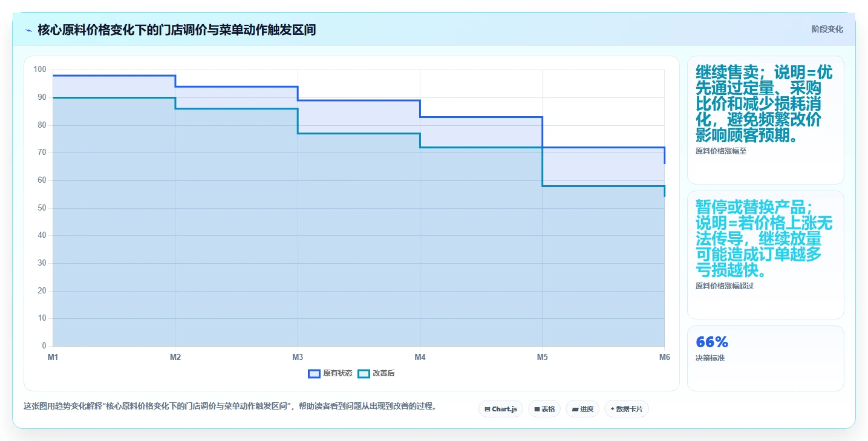Screen dimensions: 868x441
Task: Click the 原料价格涨幅至 caption
Action: (x=721, y=151)
